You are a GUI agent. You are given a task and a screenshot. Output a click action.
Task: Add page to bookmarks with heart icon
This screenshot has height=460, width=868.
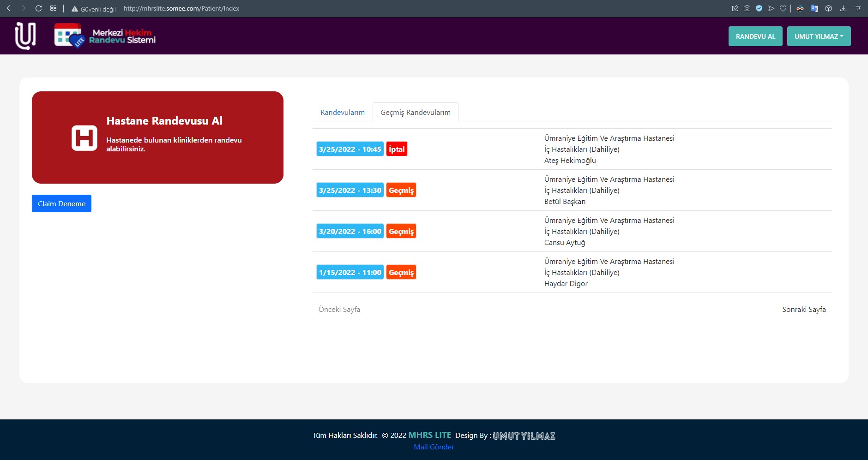click(783, 8)
